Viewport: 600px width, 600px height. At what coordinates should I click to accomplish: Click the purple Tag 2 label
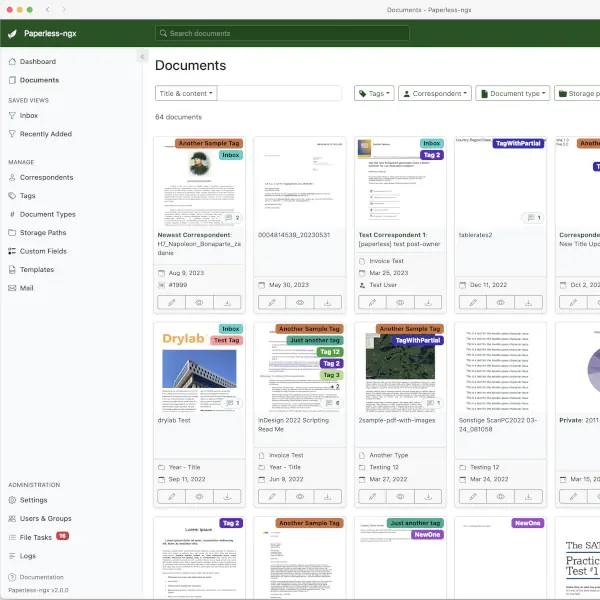tap(430, 155)
